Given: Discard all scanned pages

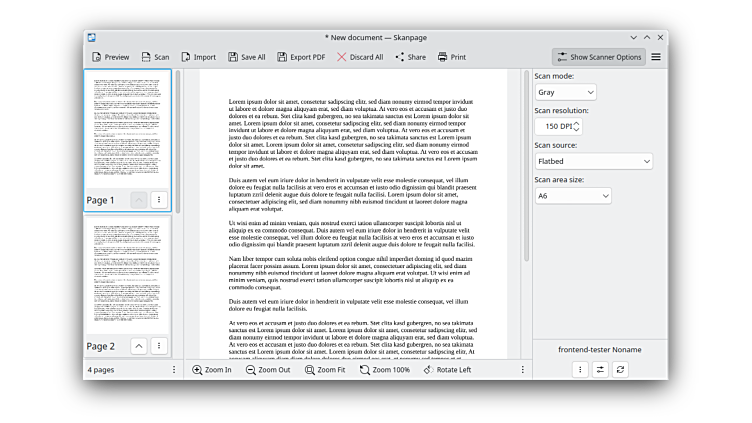Looking at the screenshot, I should [360, 57].
